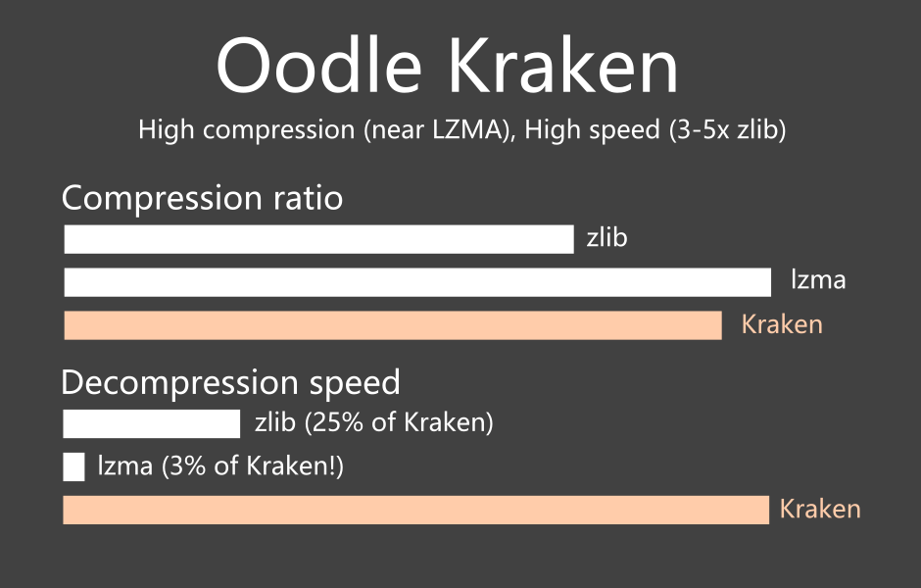Click the small lzma decompression speed bar
The height and width of the screenshot is (588, 921).
pyautogui.click(x=74, y=467)
